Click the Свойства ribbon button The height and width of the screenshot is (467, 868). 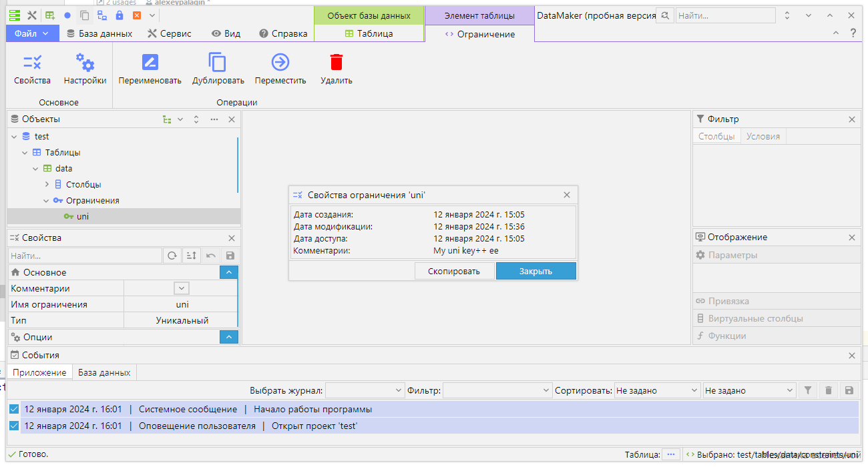tap(32, 69)
